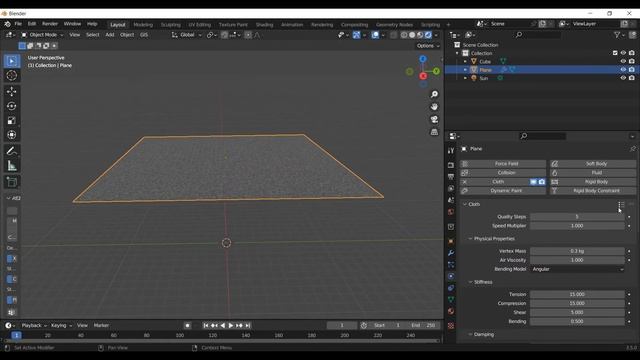
Task: Select the Measure tool
Action: (12, 166)
